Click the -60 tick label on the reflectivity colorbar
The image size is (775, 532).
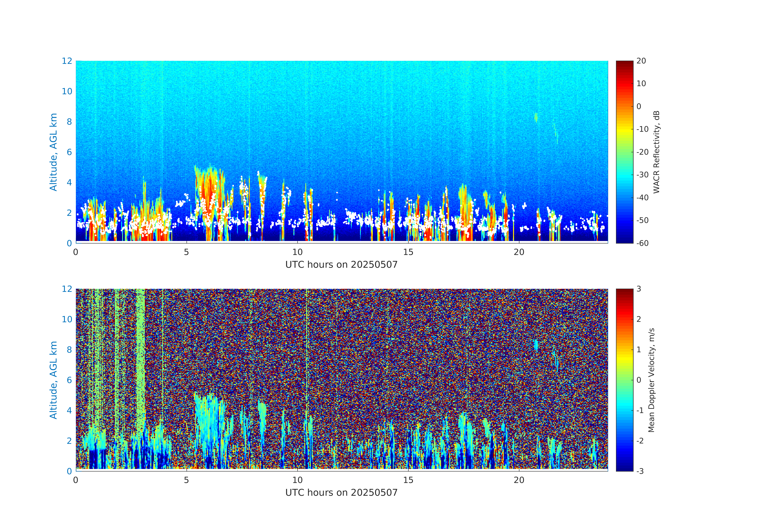(x=642, y=243)
